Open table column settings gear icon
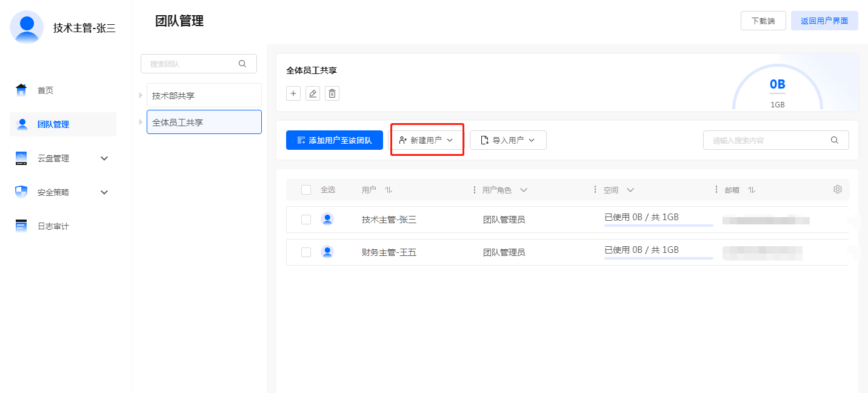868x393 pixels. click(838, 189)
